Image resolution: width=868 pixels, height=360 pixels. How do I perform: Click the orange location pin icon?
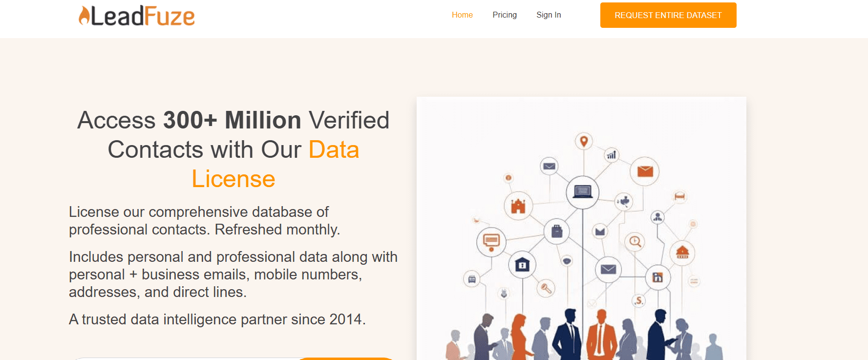pos(584,141)
